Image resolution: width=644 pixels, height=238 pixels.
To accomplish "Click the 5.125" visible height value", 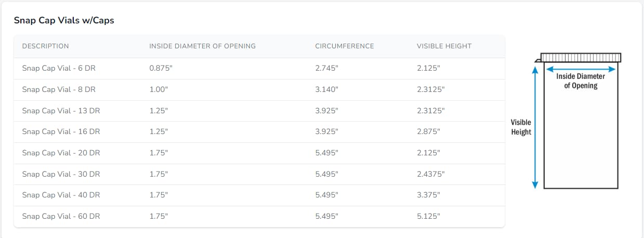I will pos(428,216).
